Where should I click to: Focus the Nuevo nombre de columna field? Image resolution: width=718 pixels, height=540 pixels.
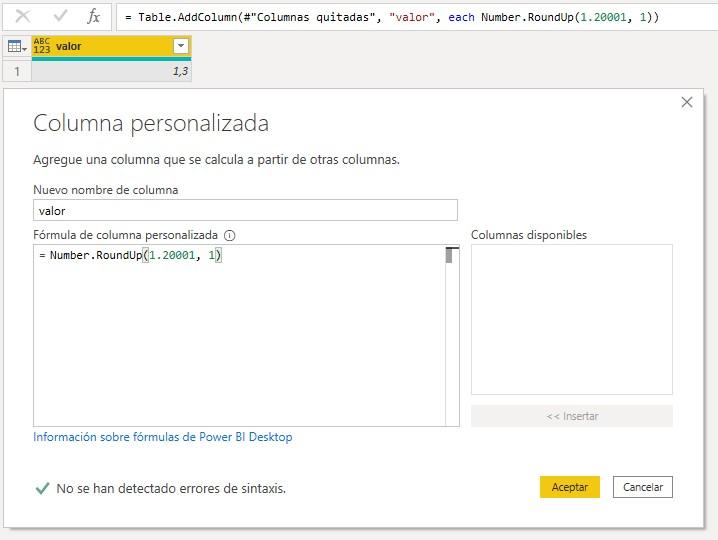pyautogui.click(x=245, y=210)
